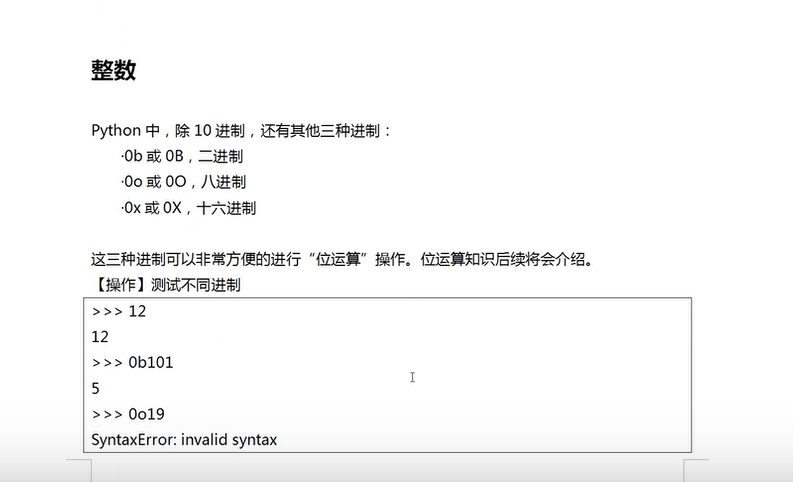Viewport: 793px width, 482px height.
Task: Click the code line '>>> 0b101'
Action: [x=133, y=363]
